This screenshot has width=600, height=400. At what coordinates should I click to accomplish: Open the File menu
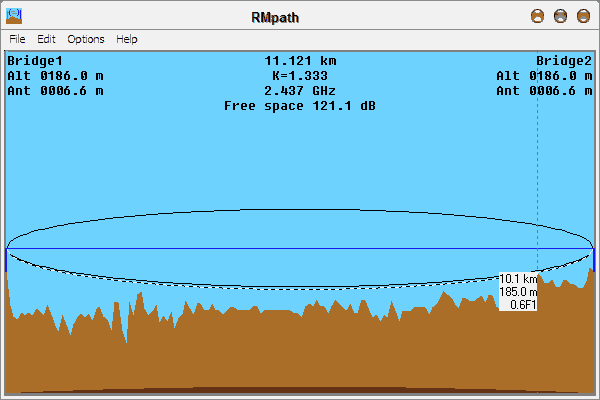click(18, 39)
